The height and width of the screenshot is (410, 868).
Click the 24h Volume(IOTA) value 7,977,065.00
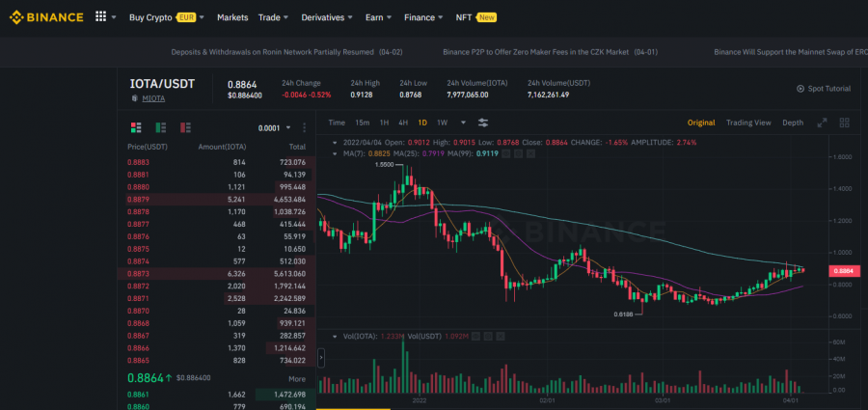click(468, 95)
